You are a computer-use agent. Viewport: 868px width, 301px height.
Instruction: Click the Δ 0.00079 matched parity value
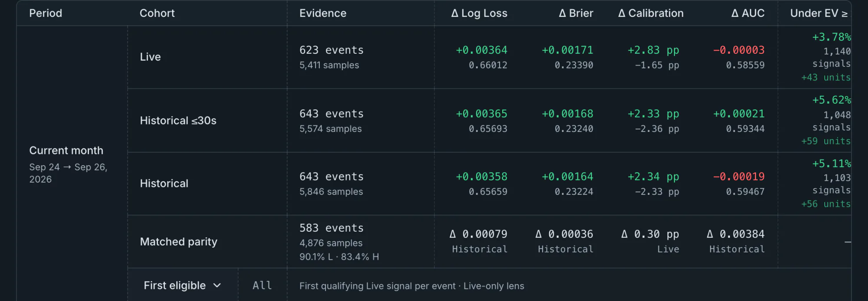[x=478, y=234]
